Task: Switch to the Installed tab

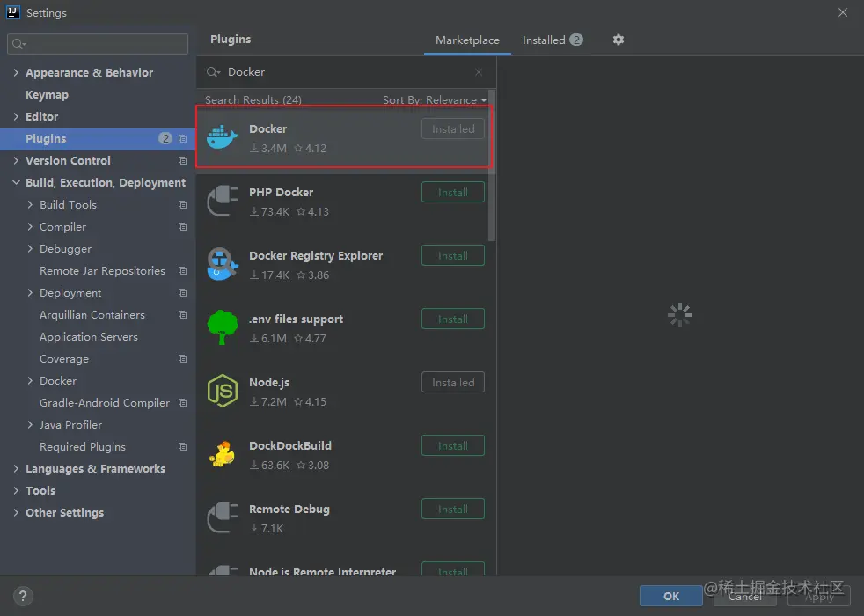Action: (x=553, y=40)
